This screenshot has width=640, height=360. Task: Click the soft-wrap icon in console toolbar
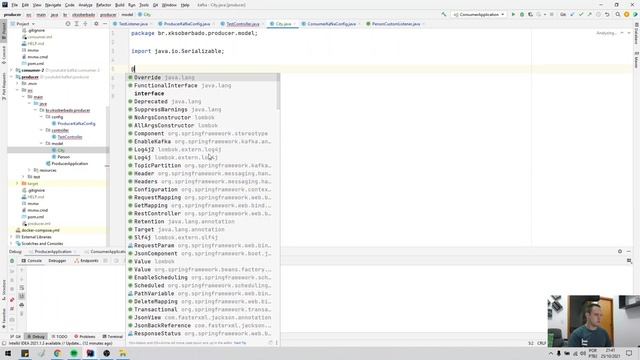pos(22,288)
